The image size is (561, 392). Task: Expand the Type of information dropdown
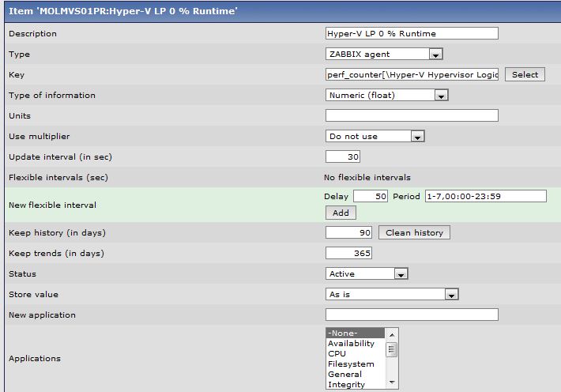387,96
